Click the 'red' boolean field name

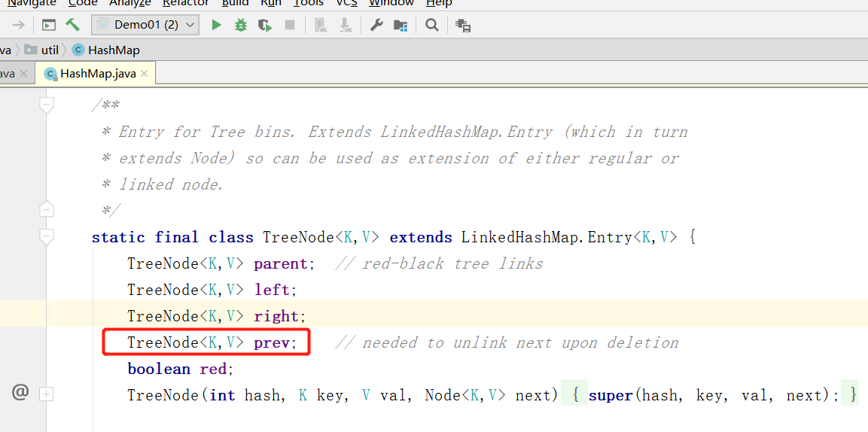(x=213, y=369)
